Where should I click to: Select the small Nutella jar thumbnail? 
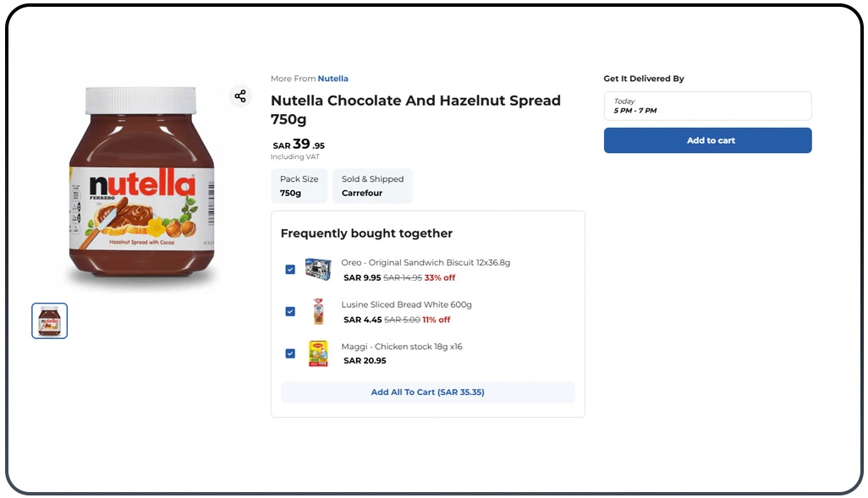tap(50, 320)
